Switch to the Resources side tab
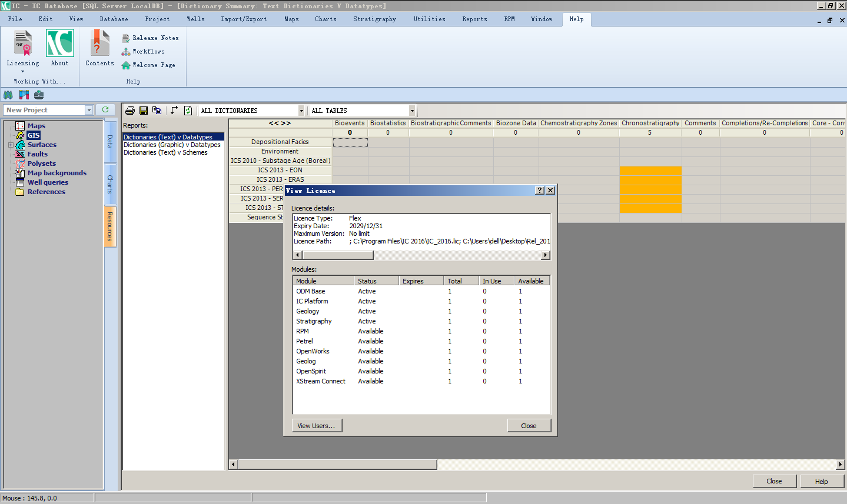847x504 pixels. pyautogui.click(x=110, y=226)
